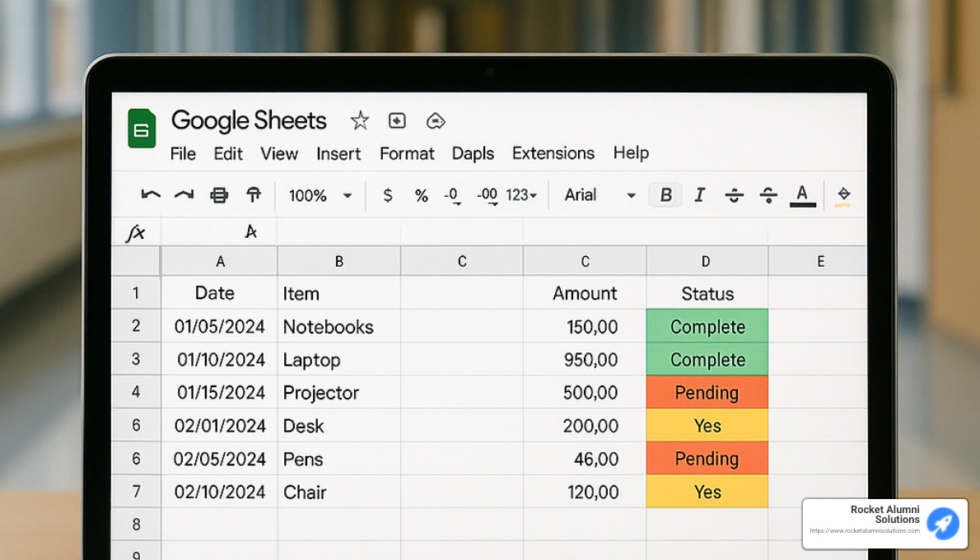
Task: Select the Projector cell
Action: point(338,392)
